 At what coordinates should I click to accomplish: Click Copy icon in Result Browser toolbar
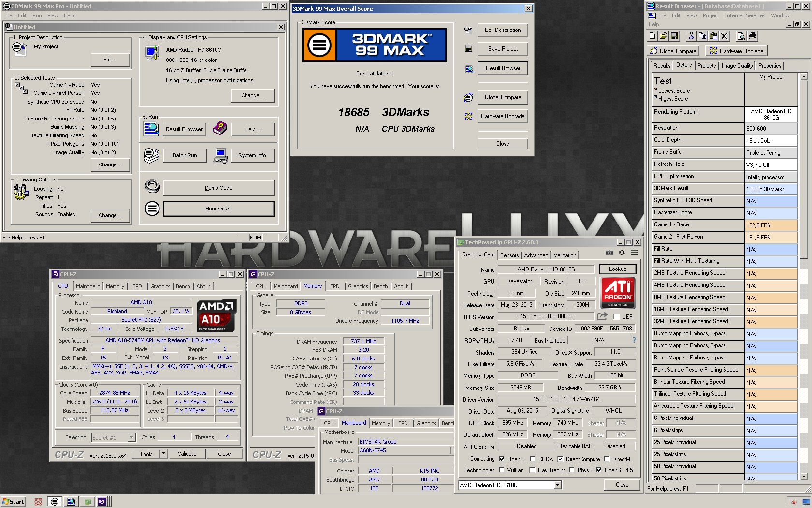click(x=702, y=36)
